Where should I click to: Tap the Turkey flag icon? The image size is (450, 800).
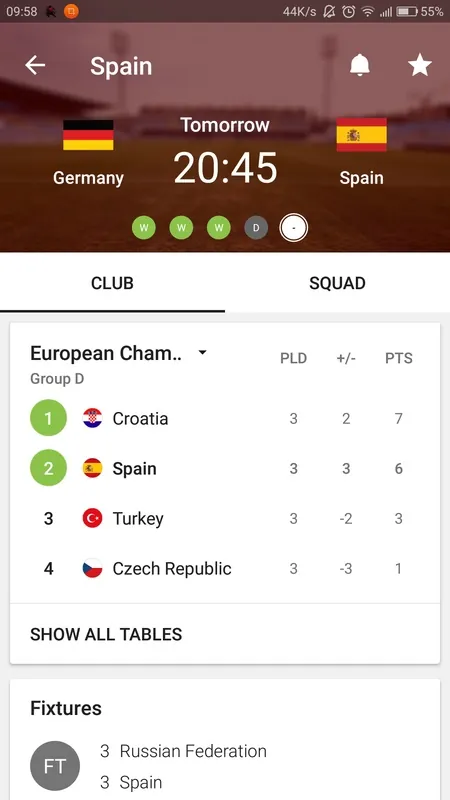92,518
